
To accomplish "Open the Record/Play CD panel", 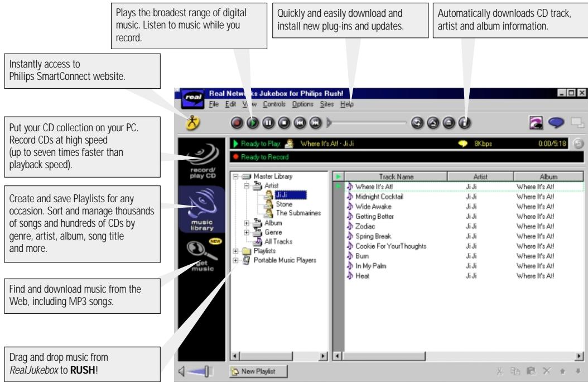I will [203, 161].
